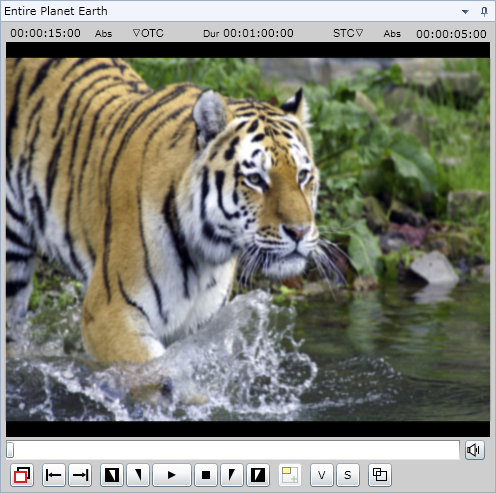Click the Dur 00:01:00:00 duration field
Screen dimensions: 496x493
point(248,33)
